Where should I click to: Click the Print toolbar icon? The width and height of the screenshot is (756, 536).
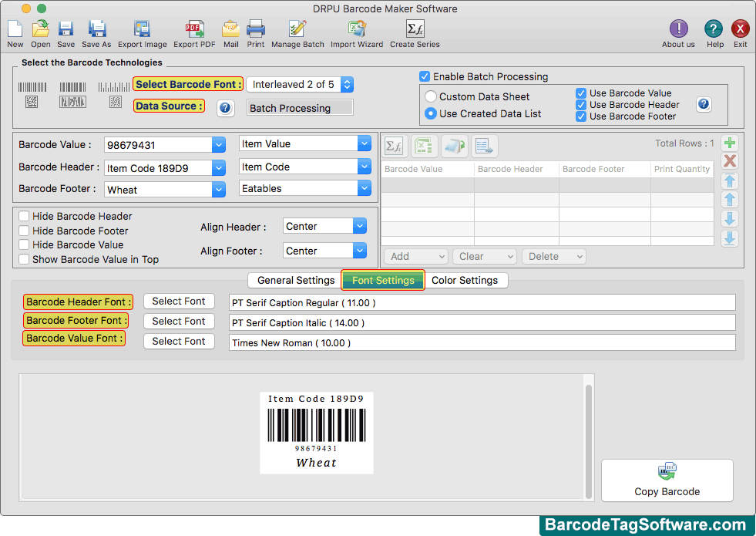coord(256,29)
